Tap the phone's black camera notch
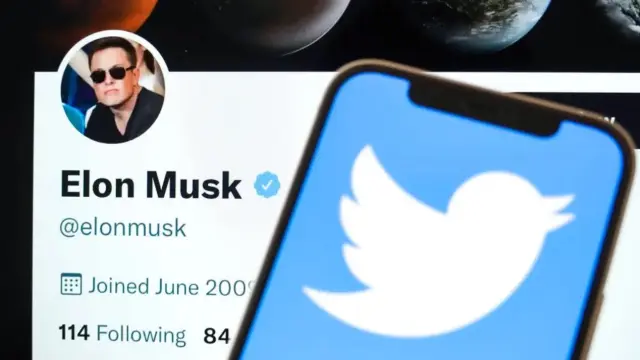Viewport: 640px width, 360px height. click(484, 107)
